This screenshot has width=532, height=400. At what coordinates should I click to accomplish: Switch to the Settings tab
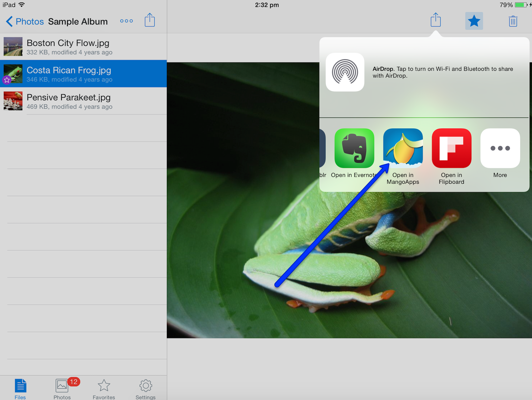pyautogui.click(x=145, y=389)
